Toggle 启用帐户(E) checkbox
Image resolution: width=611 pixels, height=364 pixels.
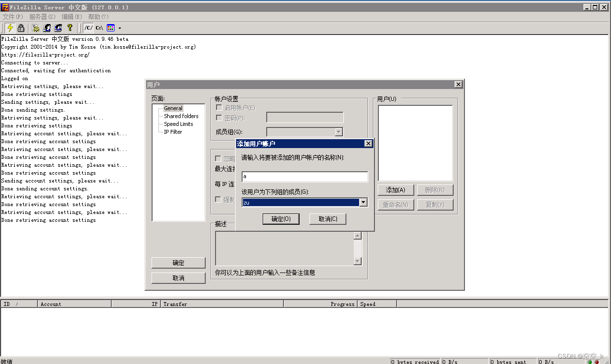(x=219, y=108)
